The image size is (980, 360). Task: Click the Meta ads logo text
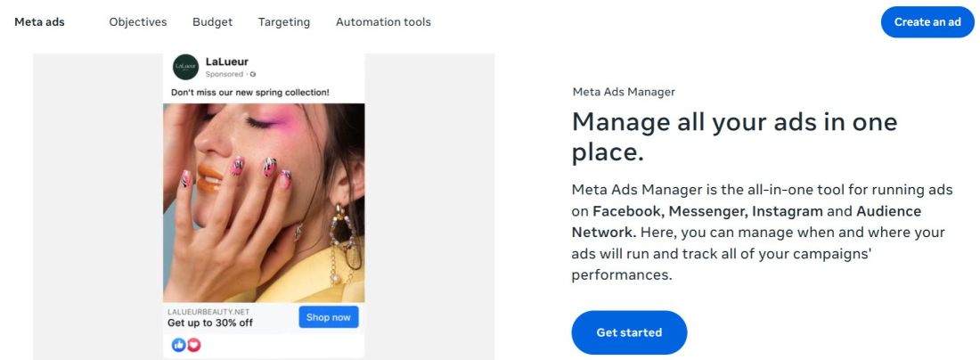pos(39,22)
